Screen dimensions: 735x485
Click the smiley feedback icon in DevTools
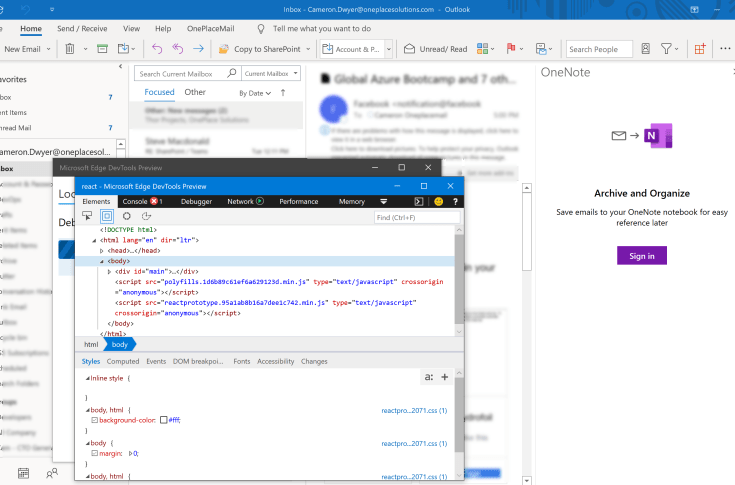click(438, 202)
